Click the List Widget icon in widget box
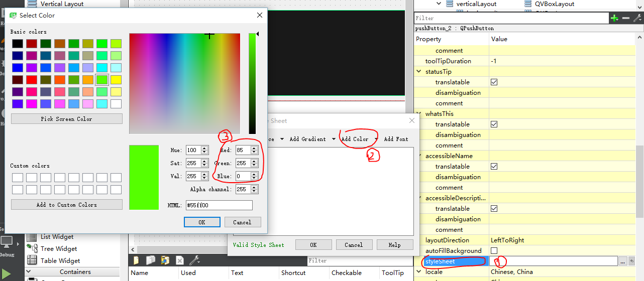644x281 pixels. pyautogui.click(x=32, y=237)
